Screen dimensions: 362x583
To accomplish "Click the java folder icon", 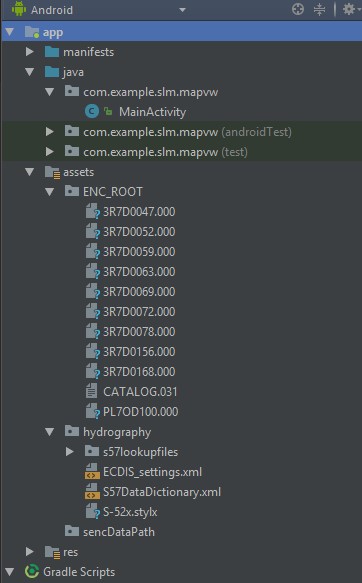I will point(52,72).
